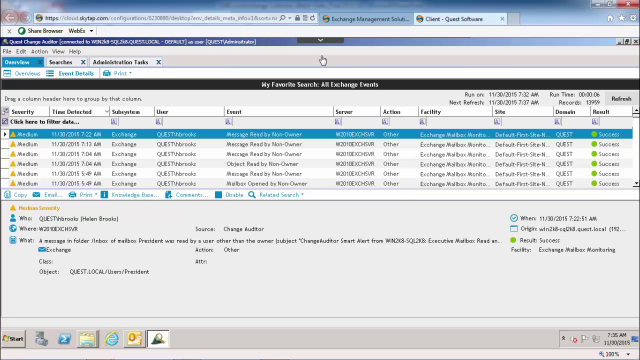Open filter icon under User column
Image resolution: width=640 pixels, height=360 pixels.
pyautogui.click(x=159, y=122)
